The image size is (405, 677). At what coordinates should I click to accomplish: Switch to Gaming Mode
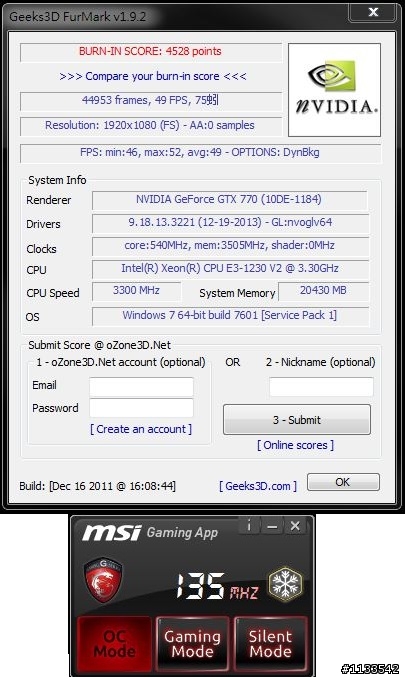192,643
